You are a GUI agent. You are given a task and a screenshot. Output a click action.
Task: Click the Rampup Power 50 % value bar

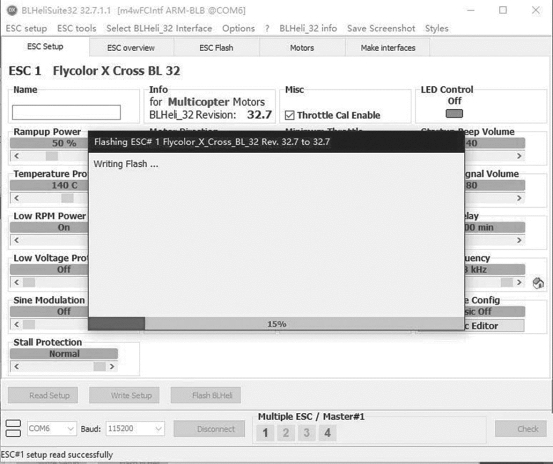click(49, 143)
